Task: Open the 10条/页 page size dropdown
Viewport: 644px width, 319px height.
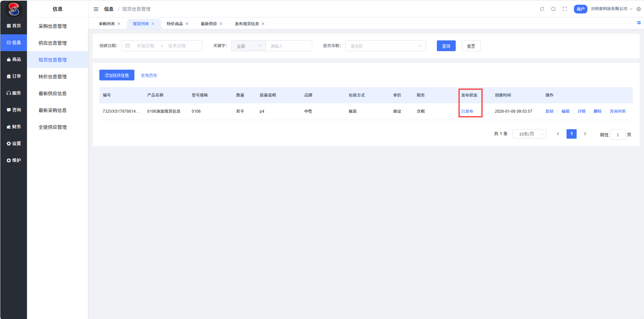Action: pos(529,134)
